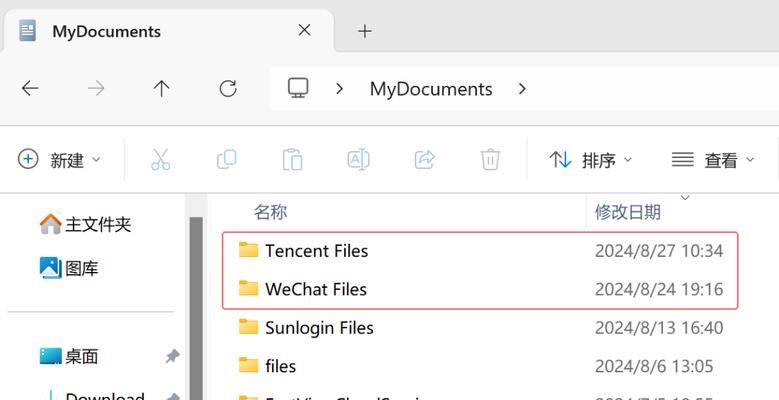
Task: Open the 排序 (Sort) dropdown
Action: click(x=590, y=160)
